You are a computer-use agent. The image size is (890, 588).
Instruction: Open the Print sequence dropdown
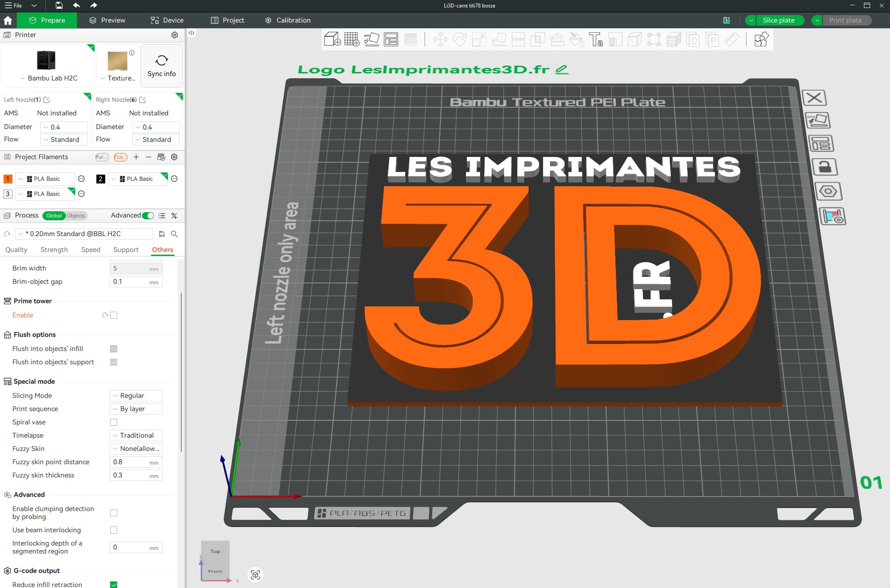136,409
